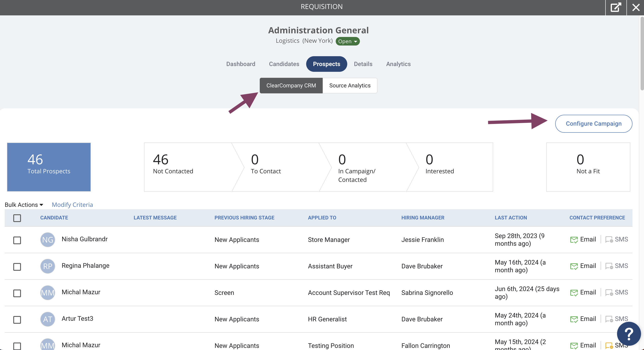
Task: Click Nisha Gulbrandr's NG avatar
Action: [x=47, y=240]
